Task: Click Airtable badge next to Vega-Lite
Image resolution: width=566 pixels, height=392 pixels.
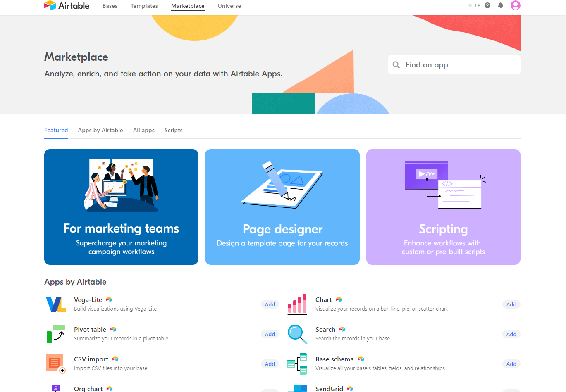Action: 109,299
